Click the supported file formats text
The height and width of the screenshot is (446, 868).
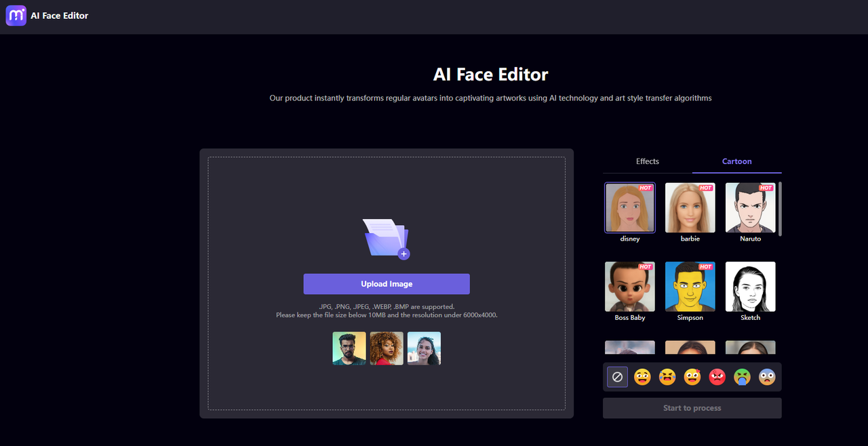(x=387, y=307)
